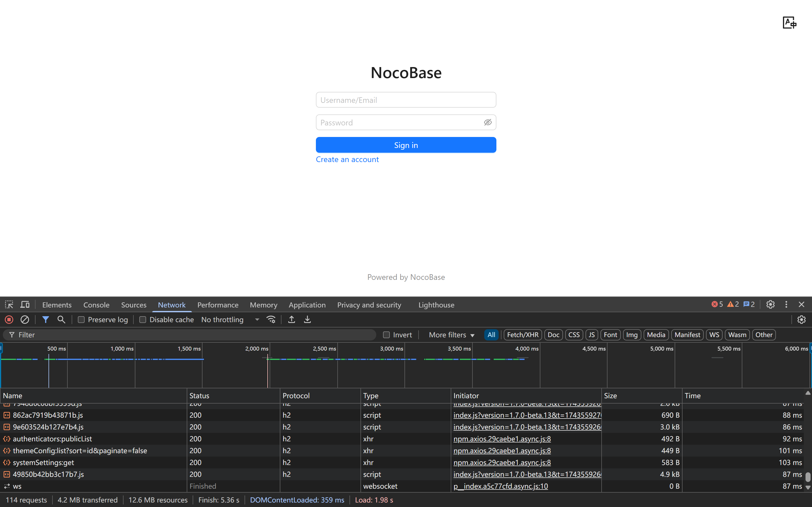This screenshot has height=507, width=812.
Task: Click the import HAR file upload icon
Action: (x=292, y=320)
